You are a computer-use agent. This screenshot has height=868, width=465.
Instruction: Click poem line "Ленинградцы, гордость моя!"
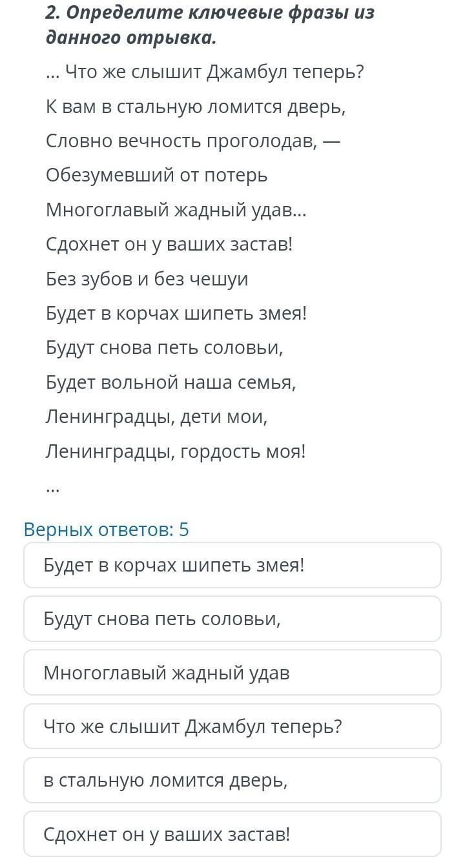[175, 451]
